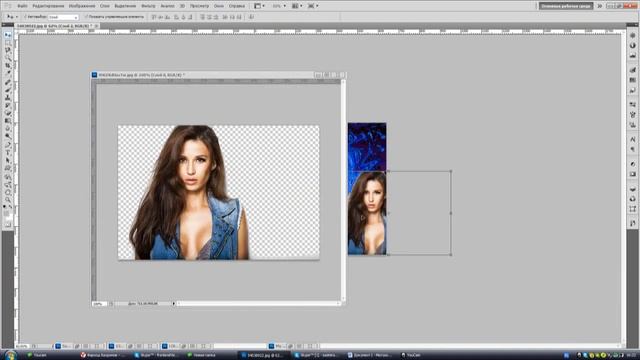Open the Выделение menu

pyautogui.click(x=125, y=6)
